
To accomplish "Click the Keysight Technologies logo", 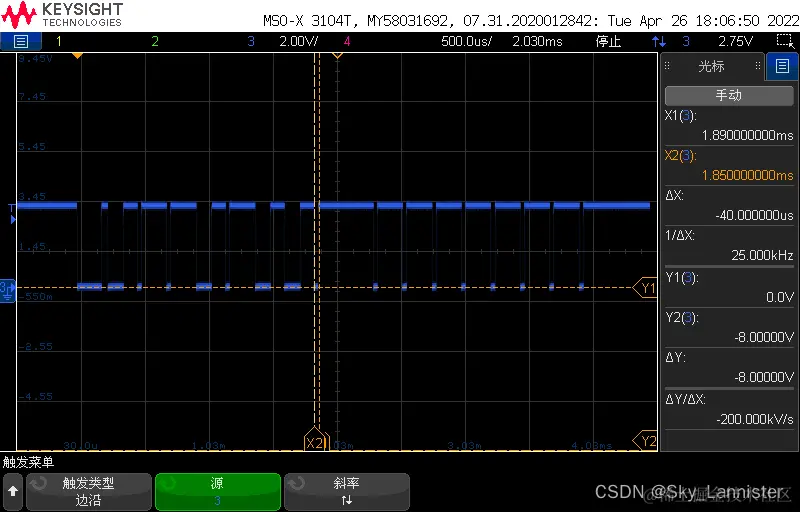I will point(62,15).
